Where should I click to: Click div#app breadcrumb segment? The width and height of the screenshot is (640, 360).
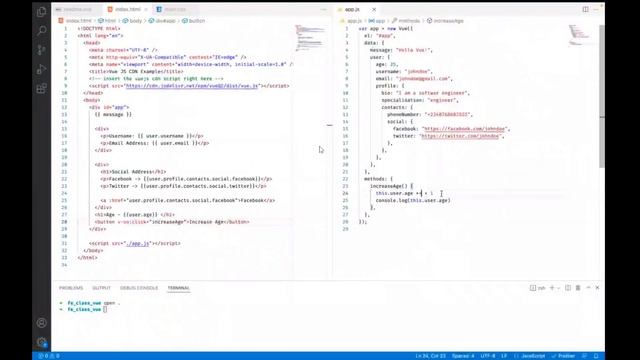pos(162,21)
